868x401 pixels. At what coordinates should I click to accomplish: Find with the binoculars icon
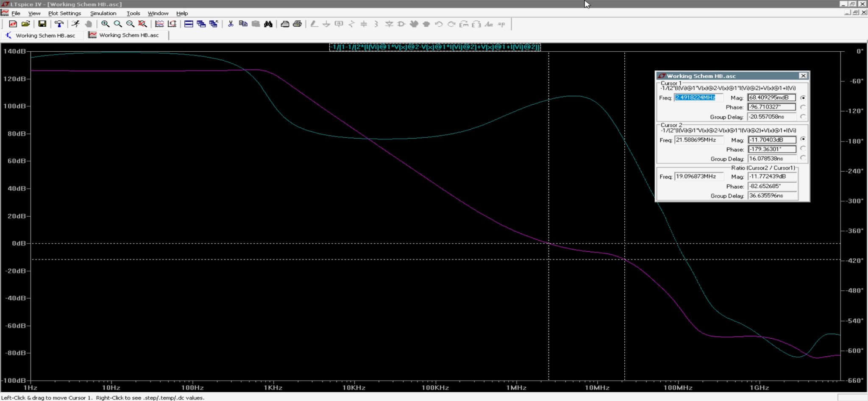(268, 24)
